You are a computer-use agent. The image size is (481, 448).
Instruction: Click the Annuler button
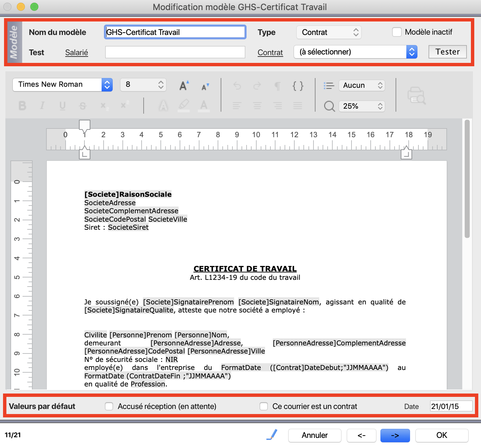tap(315, 435)
